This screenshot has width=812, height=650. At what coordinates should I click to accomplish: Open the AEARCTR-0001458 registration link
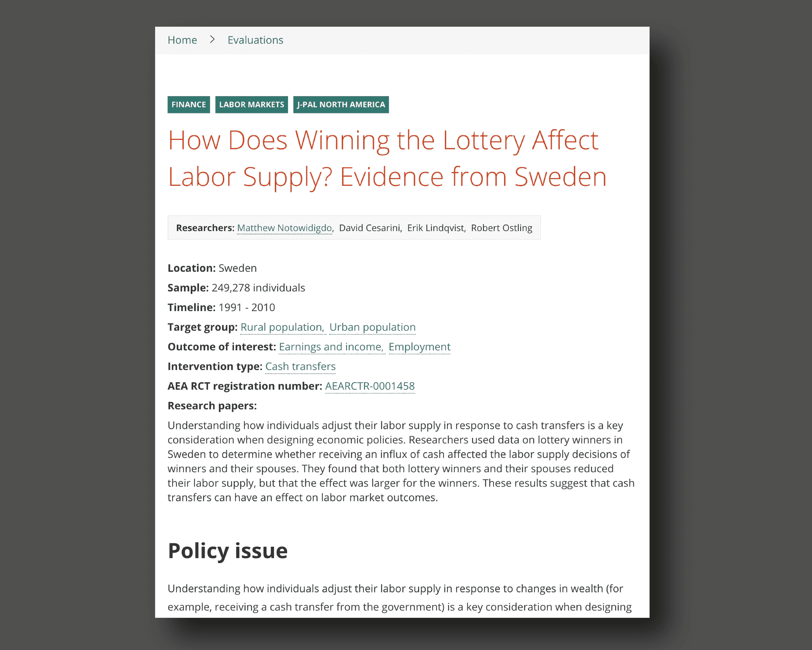(369, 386)
